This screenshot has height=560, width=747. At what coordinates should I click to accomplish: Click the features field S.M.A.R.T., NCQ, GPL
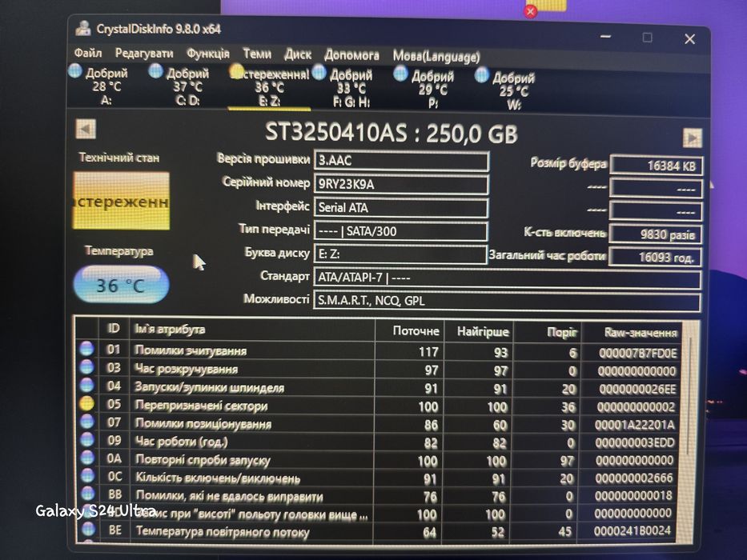[x=507, y=302]
